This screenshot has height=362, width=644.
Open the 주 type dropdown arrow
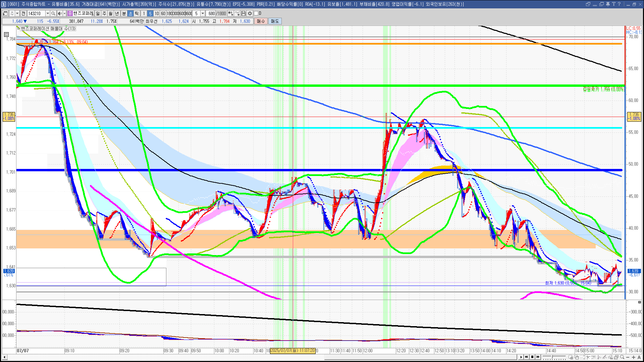point(17,13)
